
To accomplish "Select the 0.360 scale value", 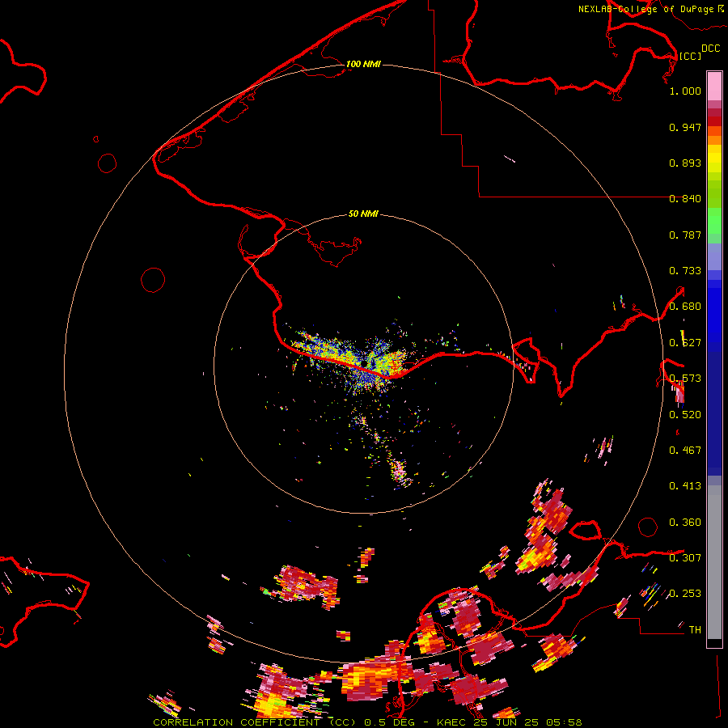I will click(x=685, y=523).
